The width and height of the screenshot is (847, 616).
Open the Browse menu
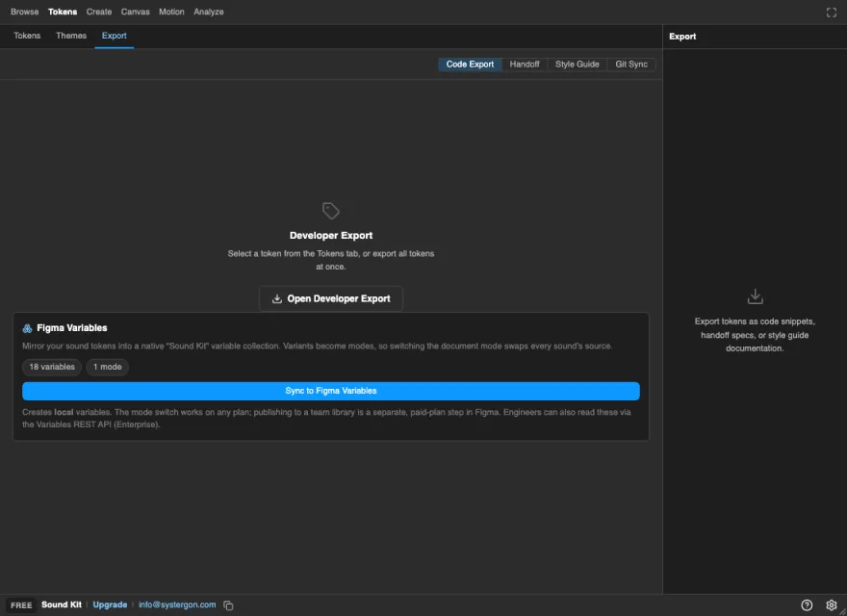click(25, 12)
